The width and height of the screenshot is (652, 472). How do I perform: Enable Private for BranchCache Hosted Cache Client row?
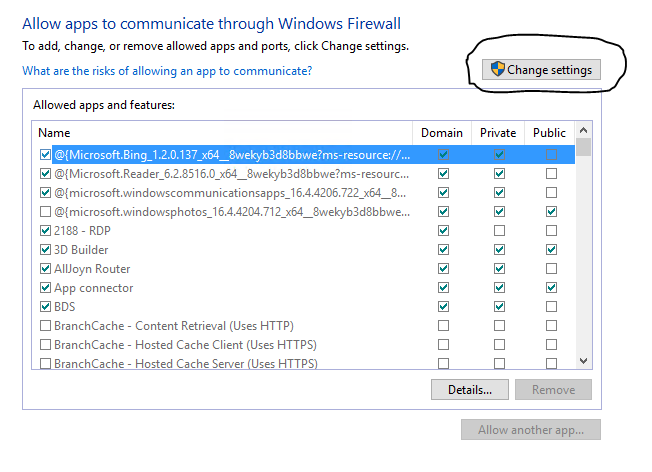pyautogui.click(x=499, y=345)
